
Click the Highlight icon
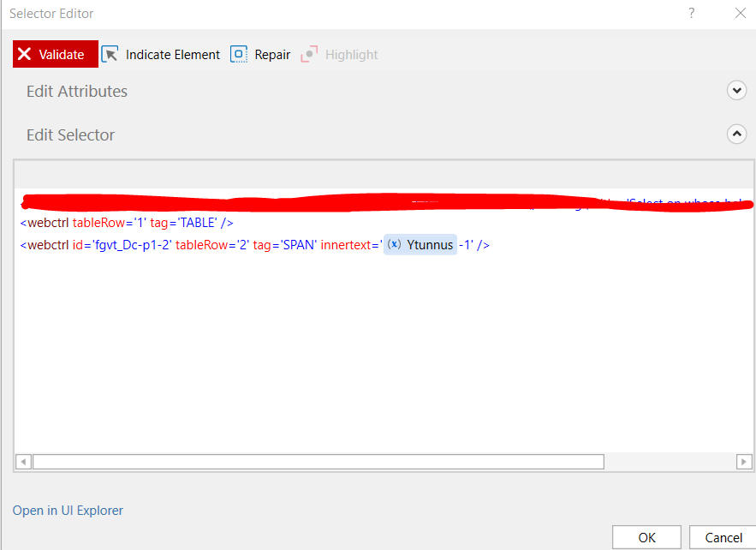point(309,54)
